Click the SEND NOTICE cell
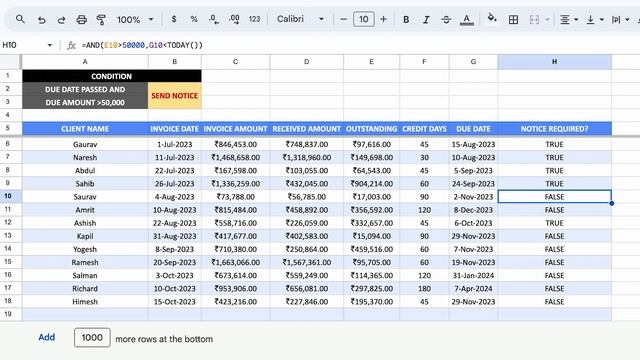This screenshot has height=360, width=640. pyautogui.click(x=174, y=96)
